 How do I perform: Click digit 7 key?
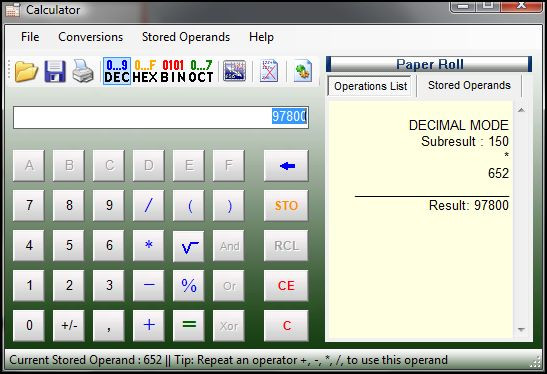(x=29, y=205)
